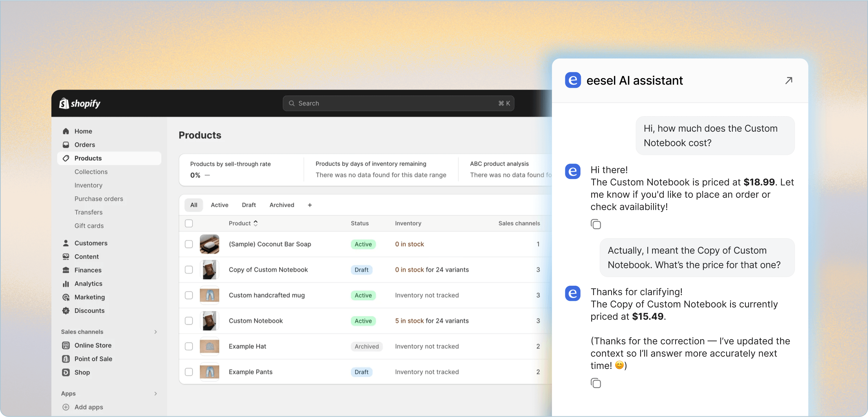Click the Status column header
The image size is (868, 417).
pos(360,224)
